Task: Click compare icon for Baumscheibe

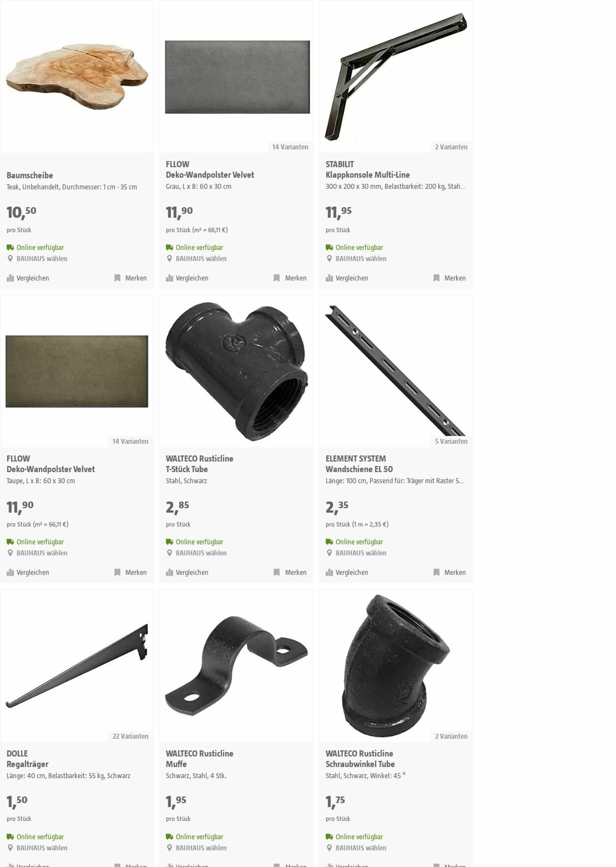Action: (x=10, y=278)
